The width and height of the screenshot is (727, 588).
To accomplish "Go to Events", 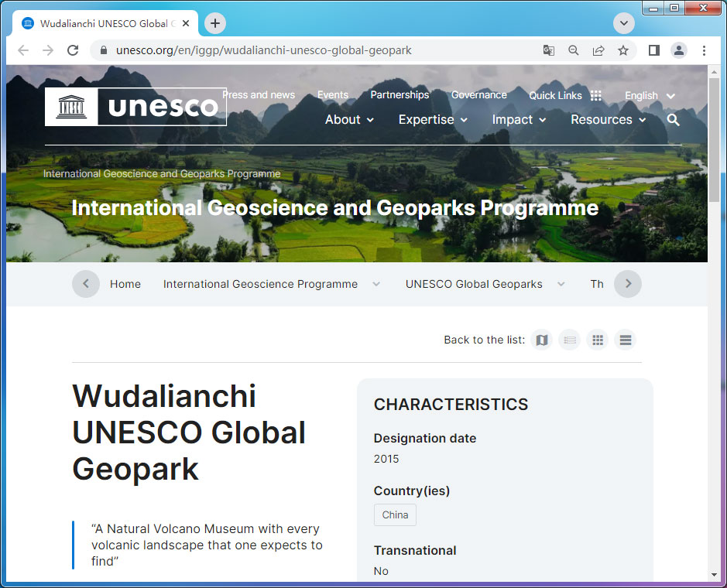I will 333,95.
